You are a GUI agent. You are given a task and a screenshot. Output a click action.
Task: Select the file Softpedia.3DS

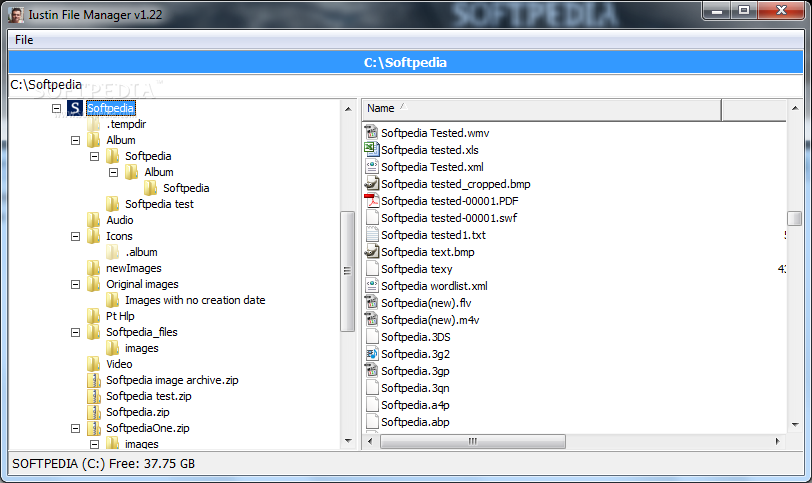(415, 337)
